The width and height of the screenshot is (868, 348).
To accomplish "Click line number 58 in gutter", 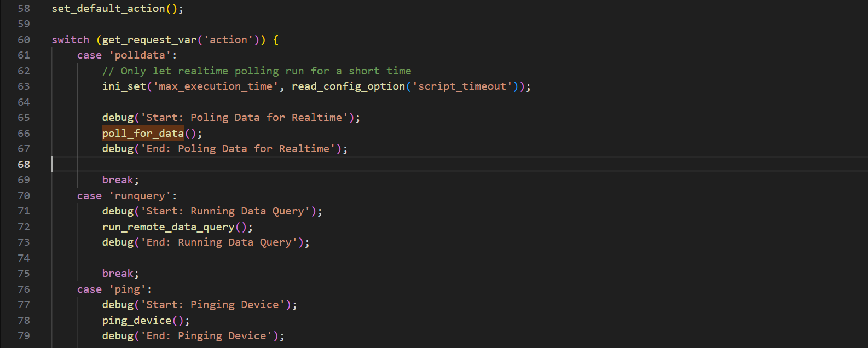I will click(x=24, y=9).
